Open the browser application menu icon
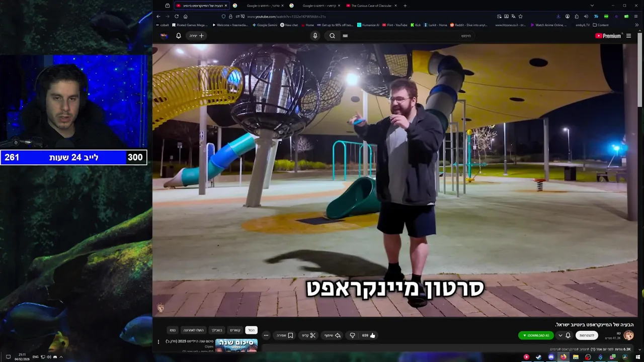 (x=636, y=16)
